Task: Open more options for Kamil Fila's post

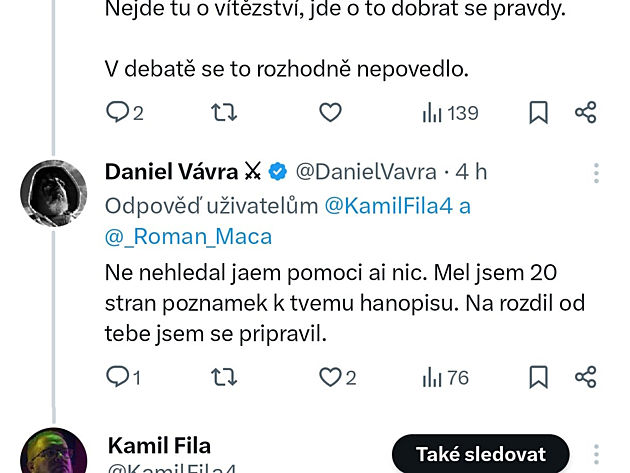Action: pos(596,453)
